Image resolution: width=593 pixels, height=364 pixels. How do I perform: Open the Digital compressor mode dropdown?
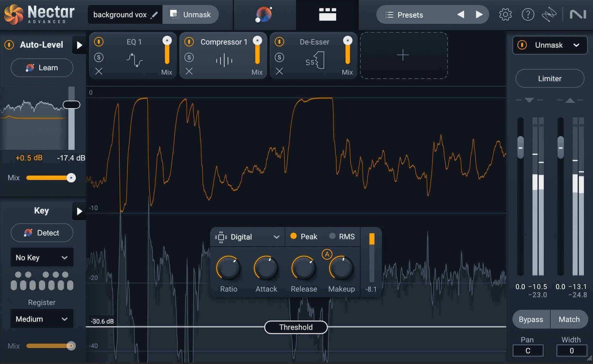pyautogui.click(x=247, y=237)
